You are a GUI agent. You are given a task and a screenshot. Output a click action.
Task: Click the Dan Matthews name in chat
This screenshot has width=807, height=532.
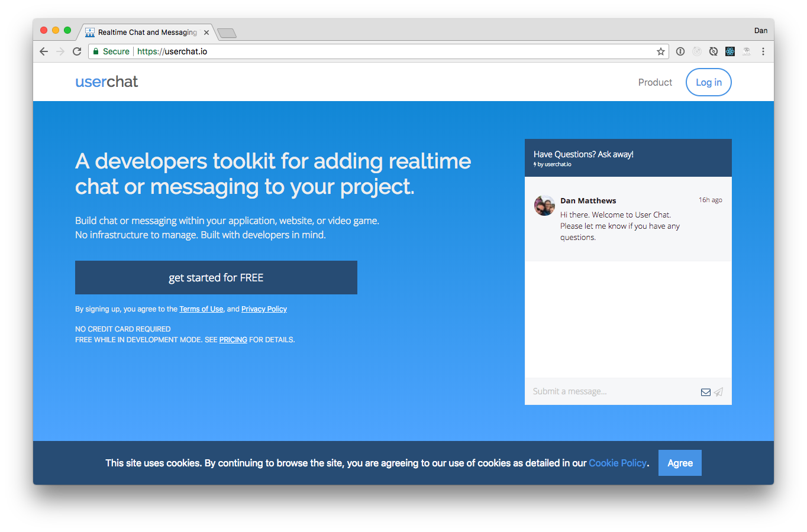tap(588, 201)
